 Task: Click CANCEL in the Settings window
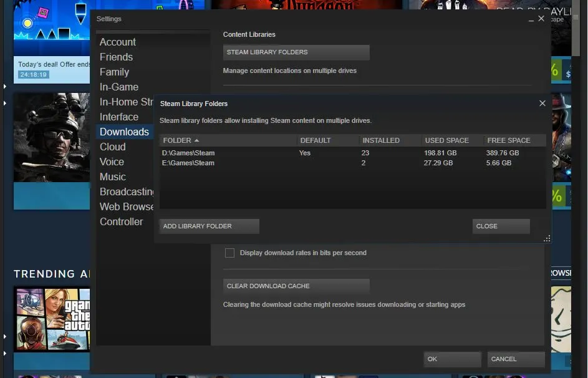pyautogui.click(x=516, y=359)
